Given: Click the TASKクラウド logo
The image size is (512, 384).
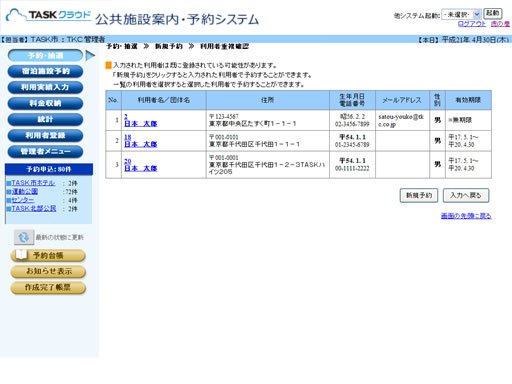Looking at the screenshot, I should pyautogui.click(x=48, y=16).
